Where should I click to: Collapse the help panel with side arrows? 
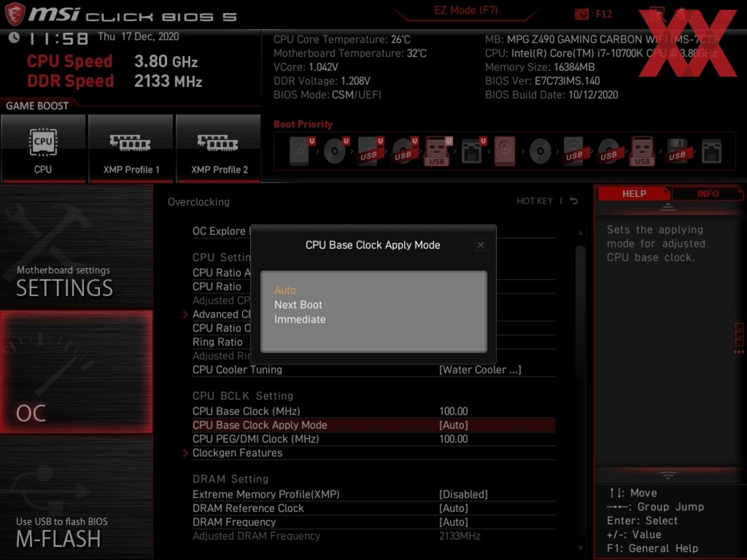tap(739, 352)
